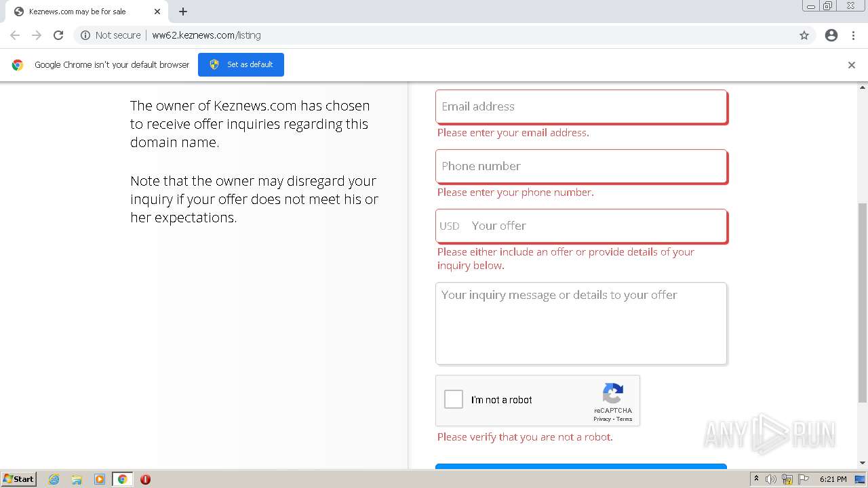Click the volume speaker tray icon
Image resolution: width=868 pixels, height=488 pixels.
coord(771,479)
